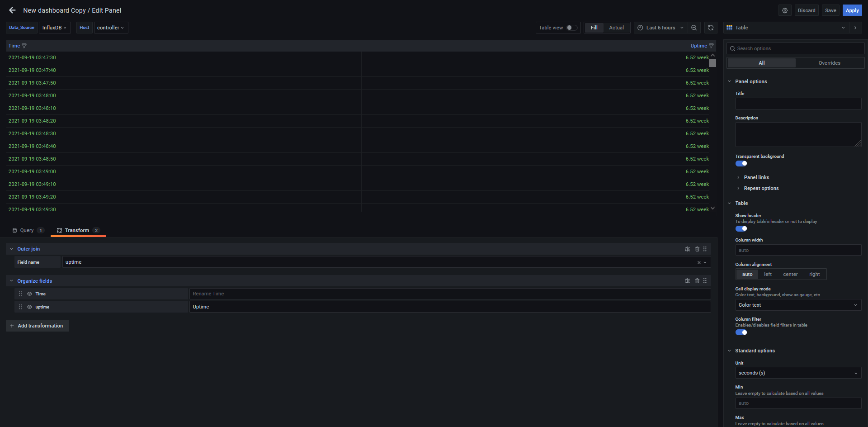Open Cell display mode Color text dropdown

(x=798, y=305)
